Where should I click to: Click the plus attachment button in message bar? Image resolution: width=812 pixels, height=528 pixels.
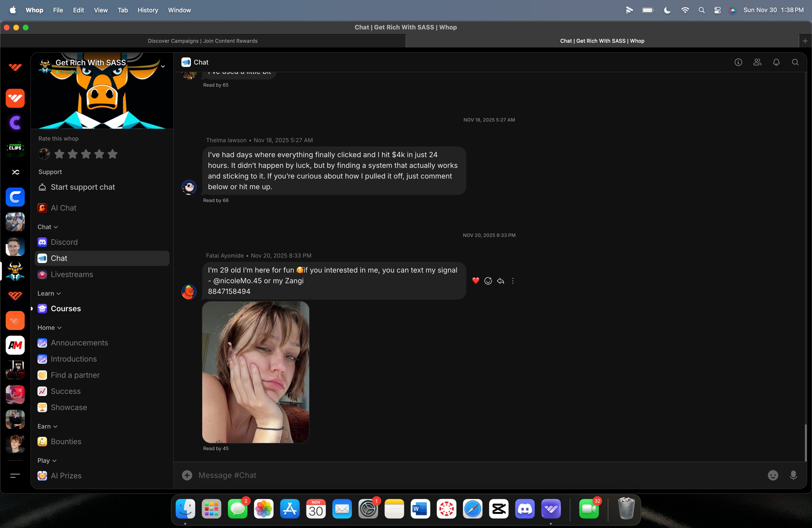[x=187, y=475]
